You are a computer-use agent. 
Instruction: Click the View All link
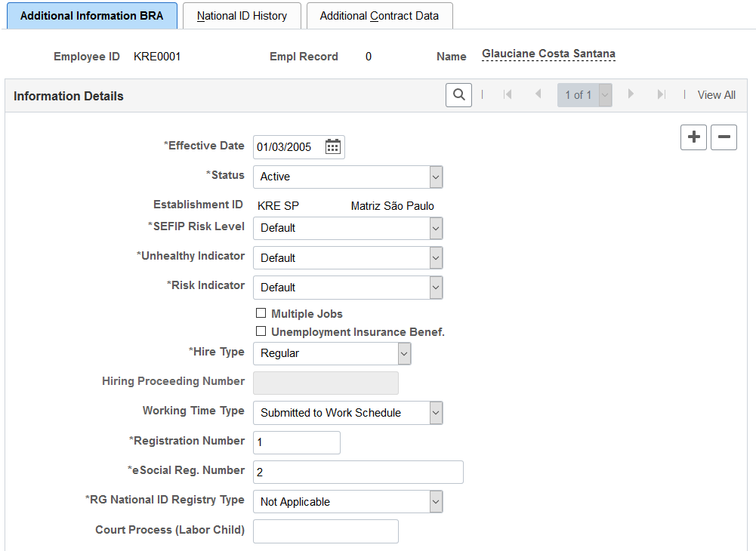pyautogui.click(x=716, y=95)
